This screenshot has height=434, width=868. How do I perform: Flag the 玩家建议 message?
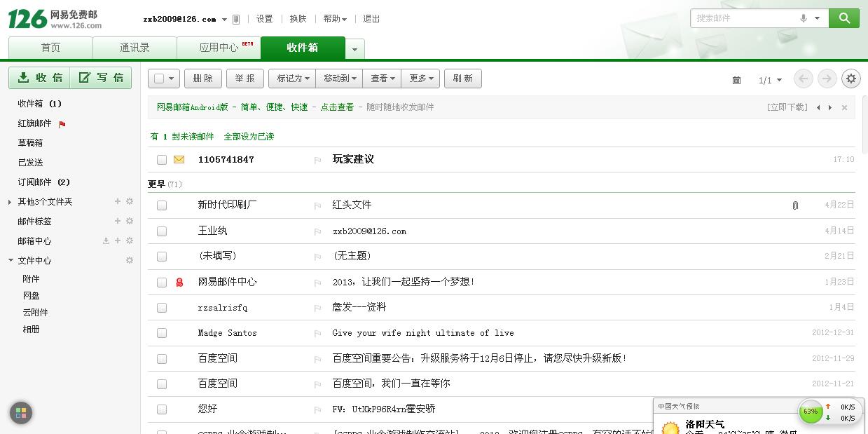coord(317,160)
